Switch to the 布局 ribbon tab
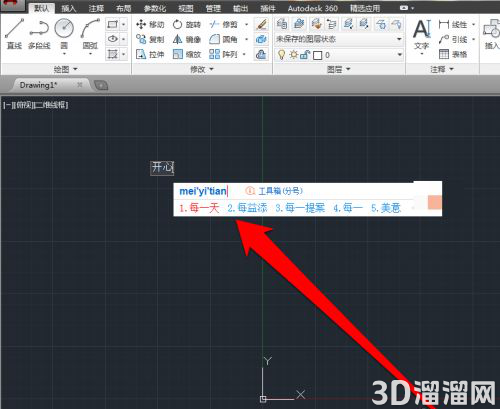 coord(123,8)
